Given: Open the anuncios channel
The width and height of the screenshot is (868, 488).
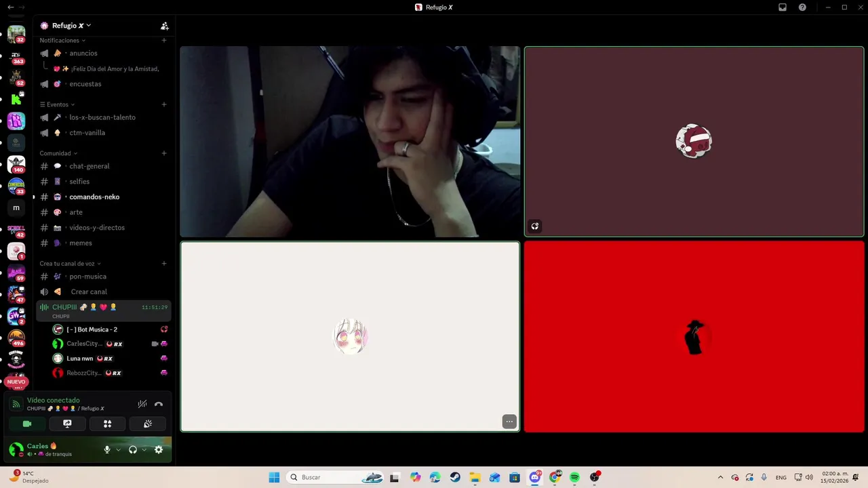Looking at the screenshot, I should click(103, 53).
